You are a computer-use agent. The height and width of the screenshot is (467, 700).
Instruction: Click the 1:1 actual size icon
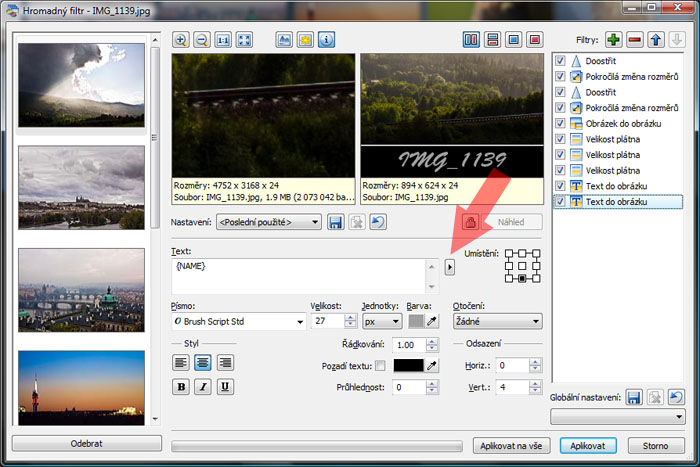pos(223,40)
